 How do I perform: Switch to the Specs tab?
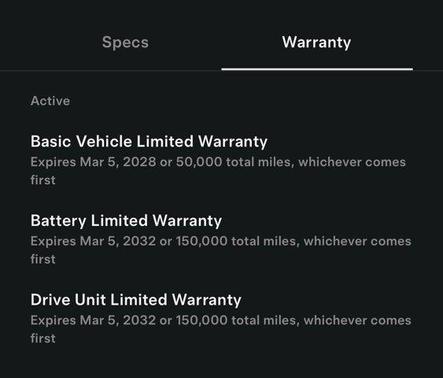tap(125, 43)
